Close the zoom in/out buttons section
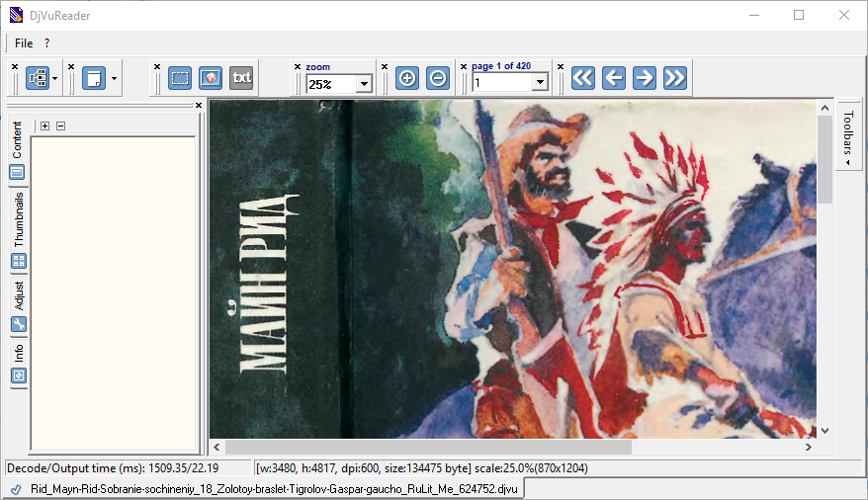The image size is (868, 500). click(385, 66)
